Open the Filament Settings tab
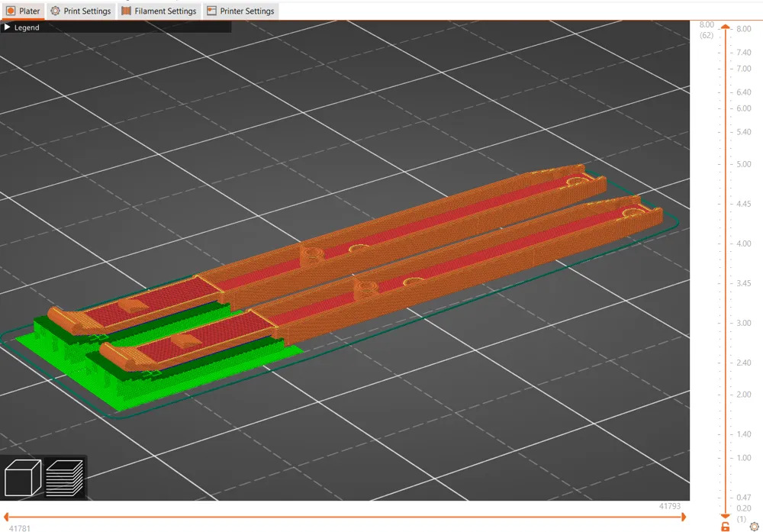This screenshot has width=763, height=532. (159, 11)
